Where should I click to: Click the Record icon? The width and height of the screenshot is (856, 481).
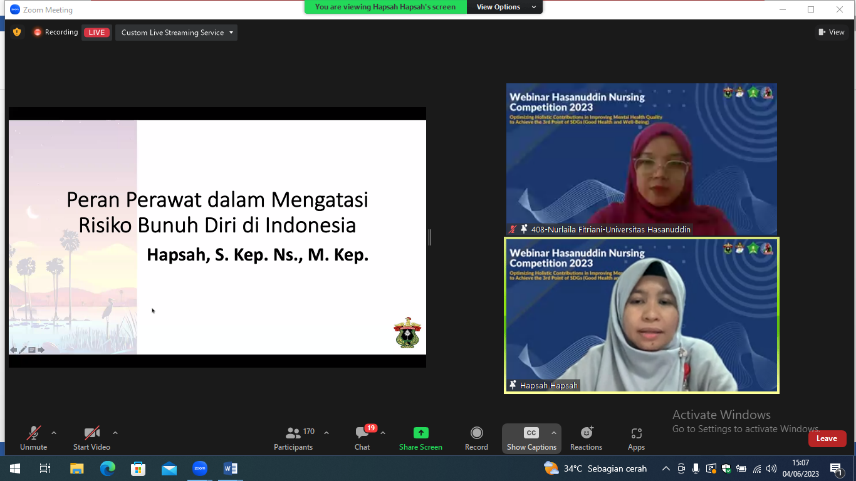[x=476, y=437]
